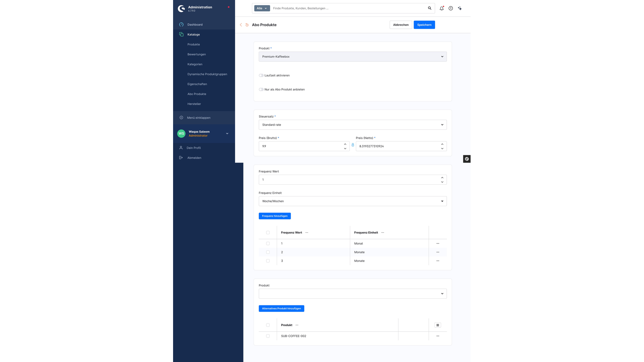Toggle Laufzeit aktivieren switch
Viewport: 644px width, 362px height.
261,75
